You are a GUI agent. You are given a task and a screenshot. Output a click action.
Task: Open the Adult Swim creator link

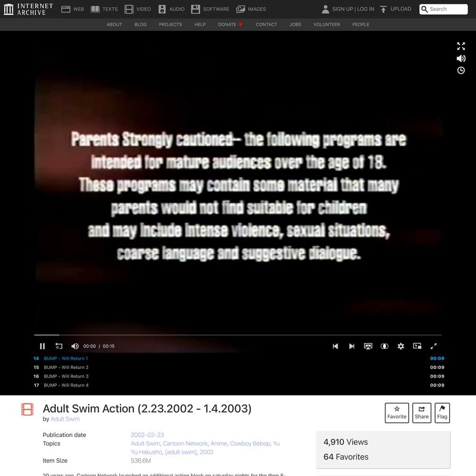[x=65, y=419]
